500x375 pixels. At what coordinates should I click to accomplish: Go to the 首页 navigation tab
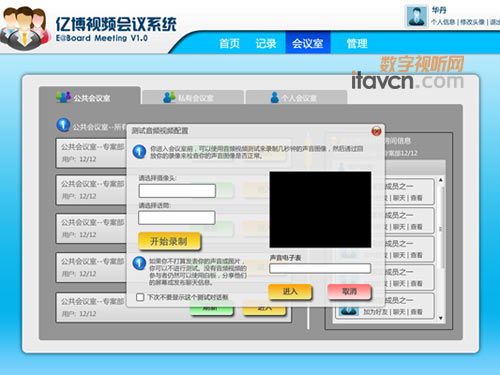[x=229, y=43]
